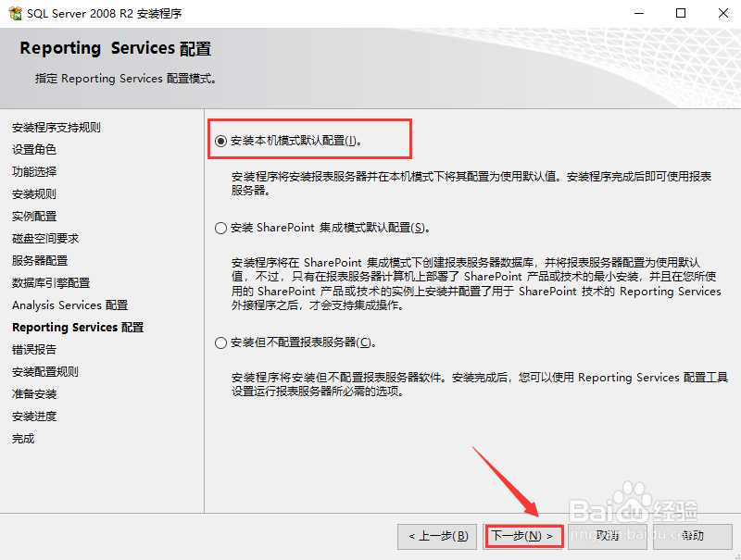The height and width of the screenshot is (560, 741).
Task: Click 安装规则 step in sidebar
Action: [34, 194]
